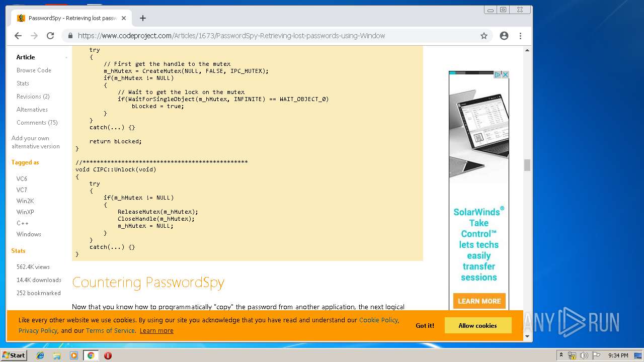The height and width of the screenshot is (362, 644).
Task: Open the Privacy Policy link
Action: (x=38, y=330)
